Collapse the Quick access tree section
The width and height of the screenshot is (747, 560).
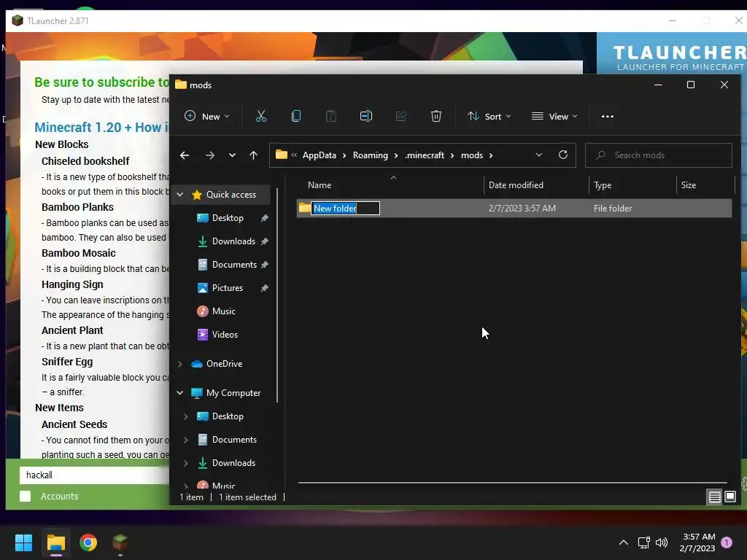[180, 194]
